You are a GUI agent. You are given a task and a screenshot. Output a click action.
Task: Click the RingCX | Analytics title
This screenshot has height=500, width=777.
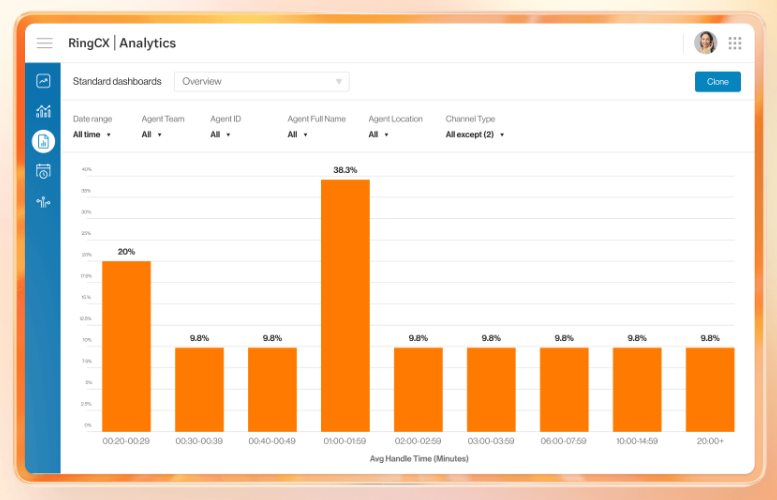click(x=122, y=43)
